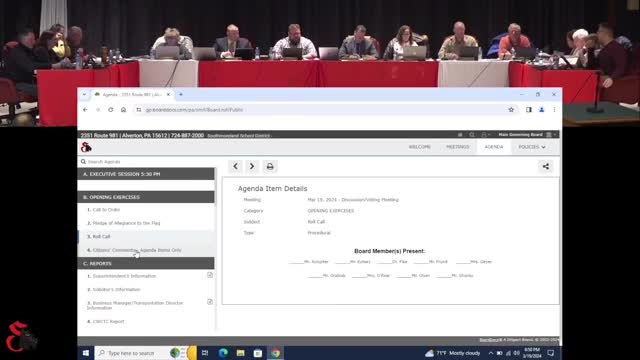Open Task View on the taskbar
Image resolution: width=640 pixels, height=360 pixels.
[x=205, y=353]
